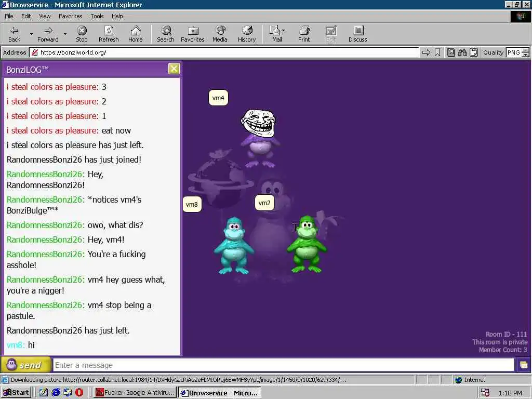Open the Favorites menu

(70, 16)
